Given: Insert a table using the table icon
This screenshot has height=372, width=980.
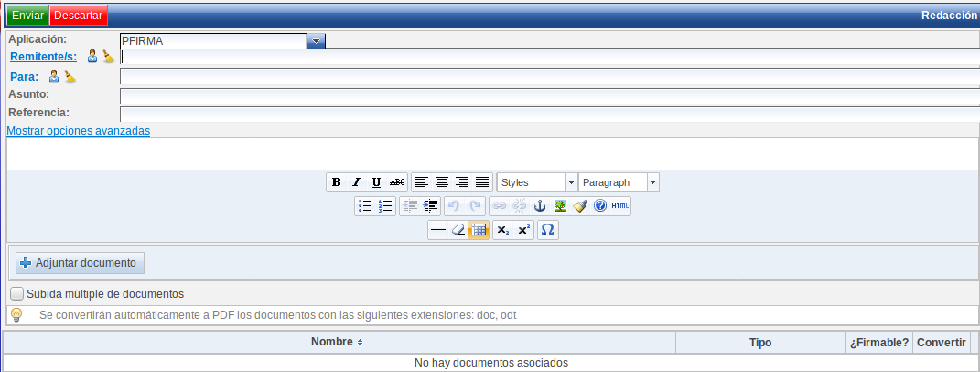Looking at the screenshot, I should coord(479,230).
